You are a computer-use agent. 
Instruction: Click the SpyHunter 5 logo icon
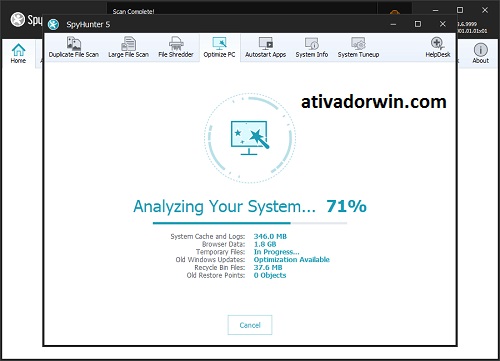click(x=53, y=24)
